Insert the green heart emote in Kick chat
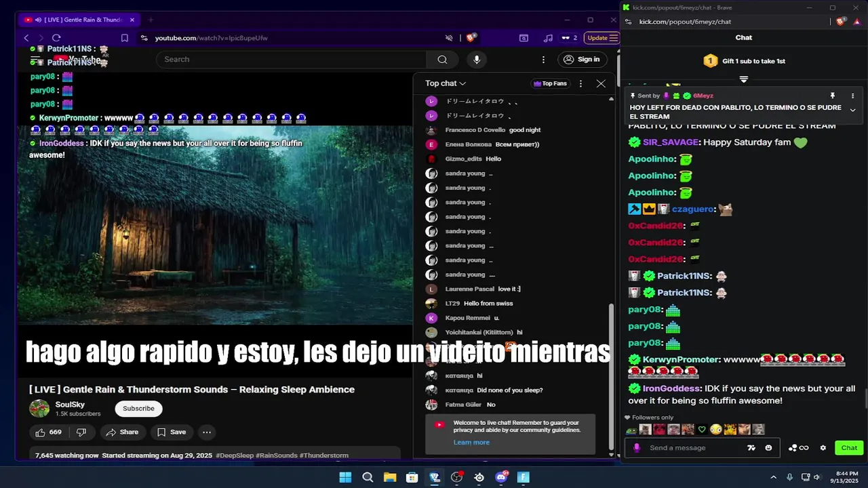 [702, 429]
